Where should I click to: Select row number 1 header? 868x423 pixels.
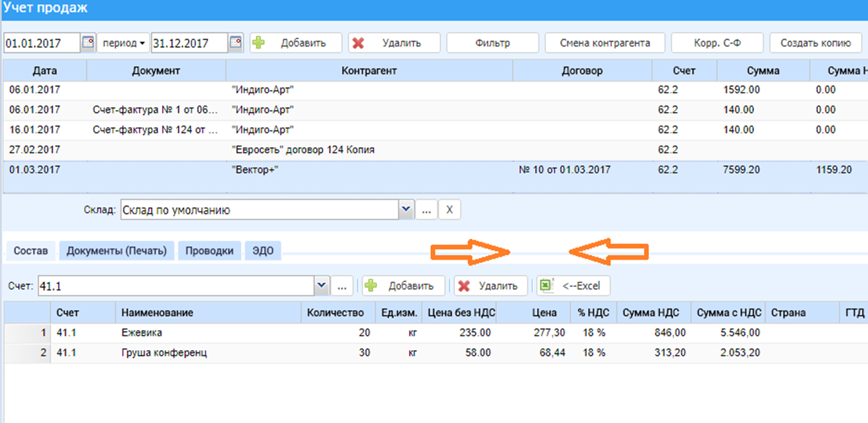tap(27, 333)
